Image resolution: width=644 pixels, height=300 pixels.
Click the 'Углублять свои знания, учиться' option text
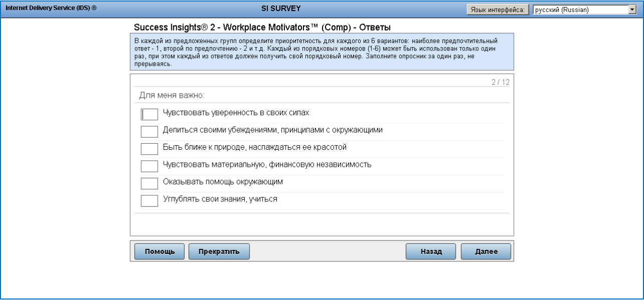pos(220,199)
